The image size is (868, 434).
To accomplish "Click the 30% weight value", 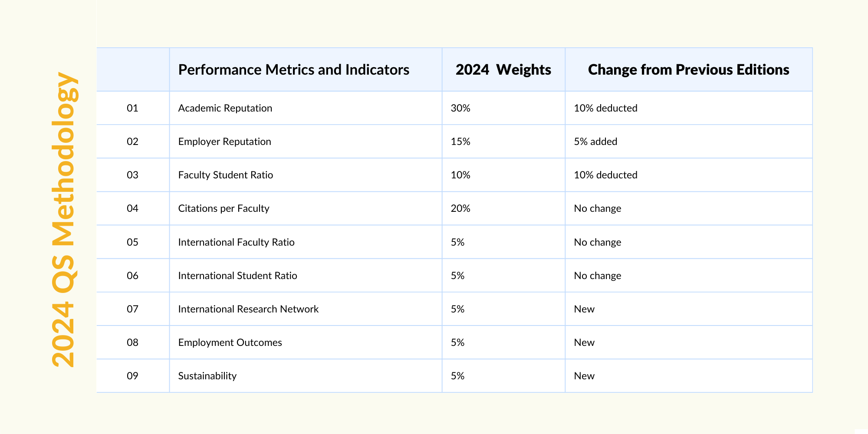I will pos(460,108).
